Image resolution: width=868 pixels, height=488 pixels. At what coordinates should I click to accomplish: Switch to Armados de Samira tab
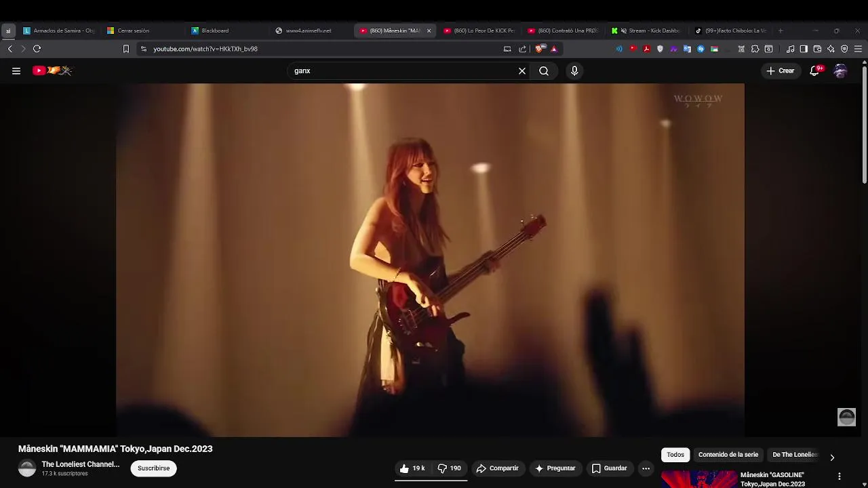(x=58, y=30)
